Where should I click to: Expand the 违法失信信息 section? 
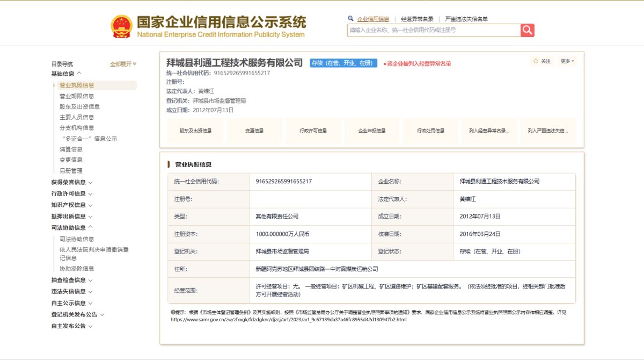pyautogui.click(x=72, y=291)
